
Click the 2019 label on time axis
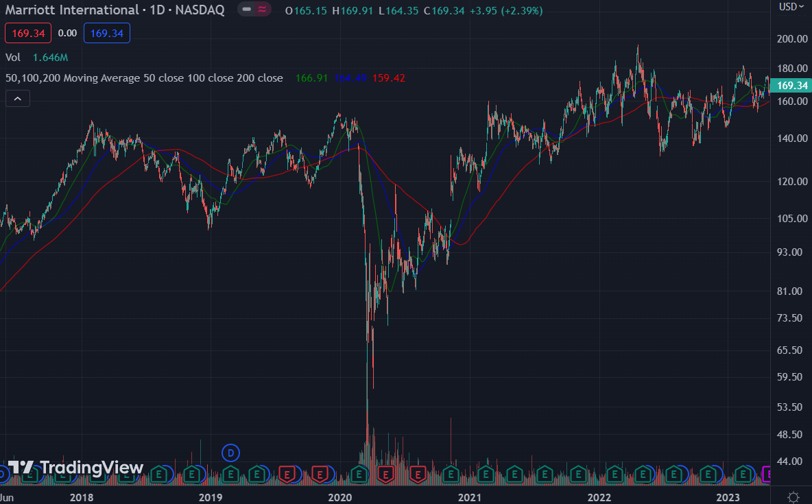[x=211, y=498]
